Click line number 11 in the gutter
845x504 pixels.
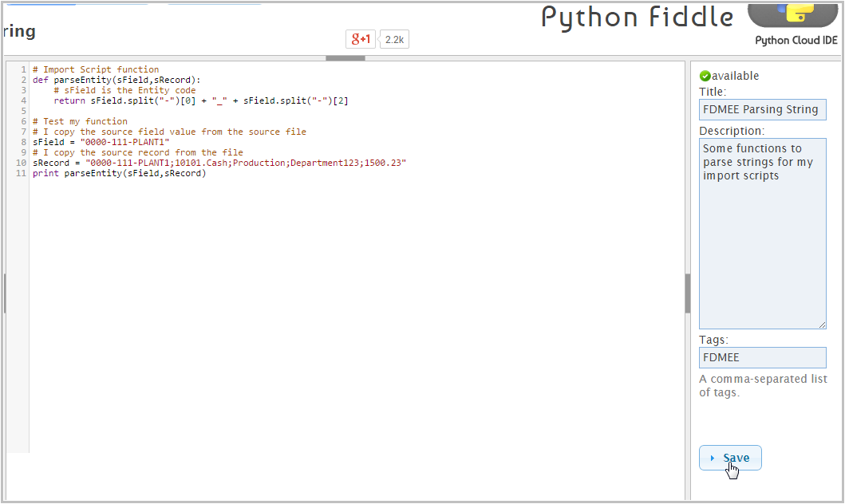tap(21, 173)
